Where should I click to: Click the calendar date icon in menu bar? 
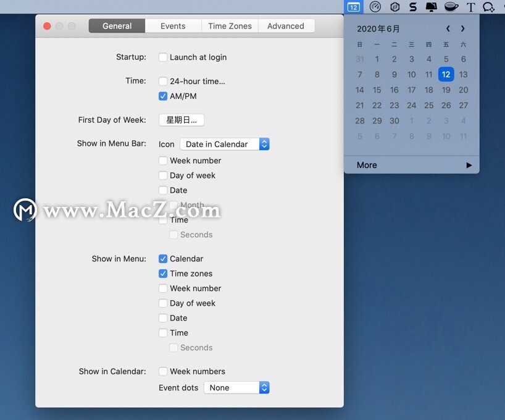point(353,7)
